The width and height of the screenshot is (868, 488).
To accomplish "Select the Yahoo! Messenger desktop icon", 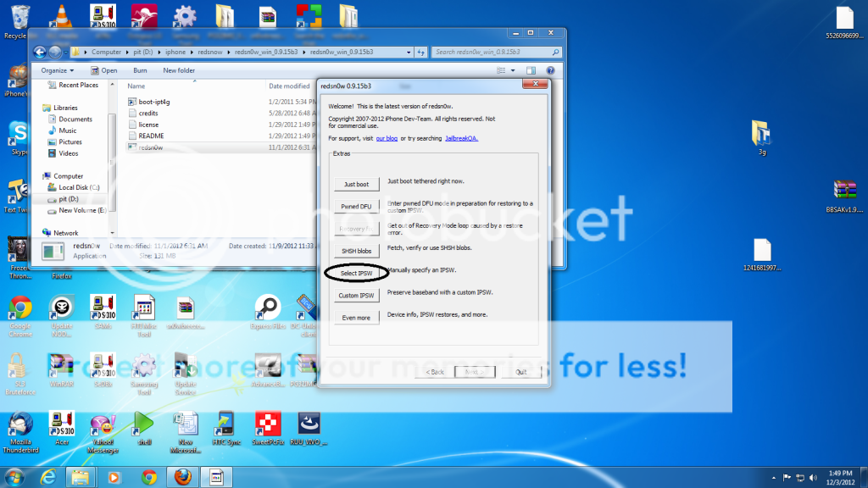I will (103, 434).
